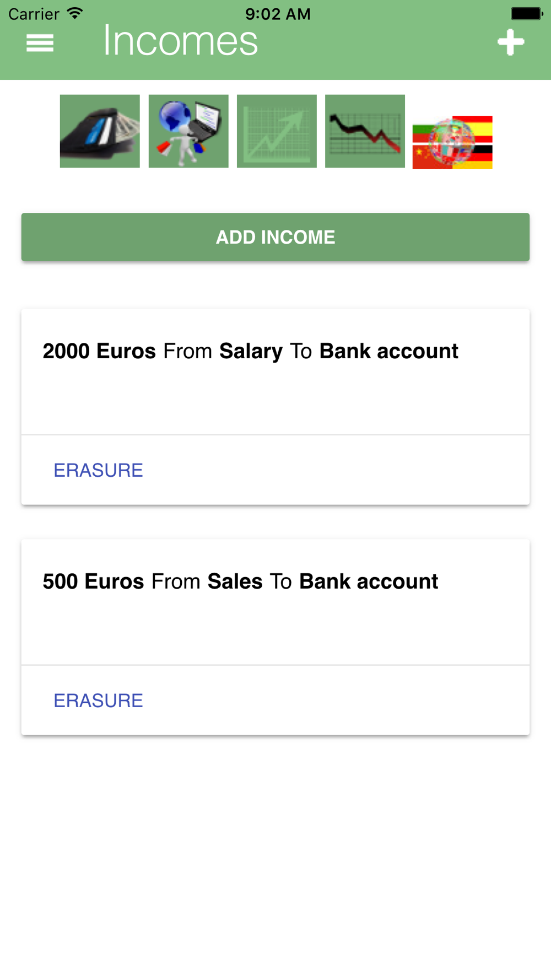
Task: Tap the battery indicator icon
Action: [526, 13]
